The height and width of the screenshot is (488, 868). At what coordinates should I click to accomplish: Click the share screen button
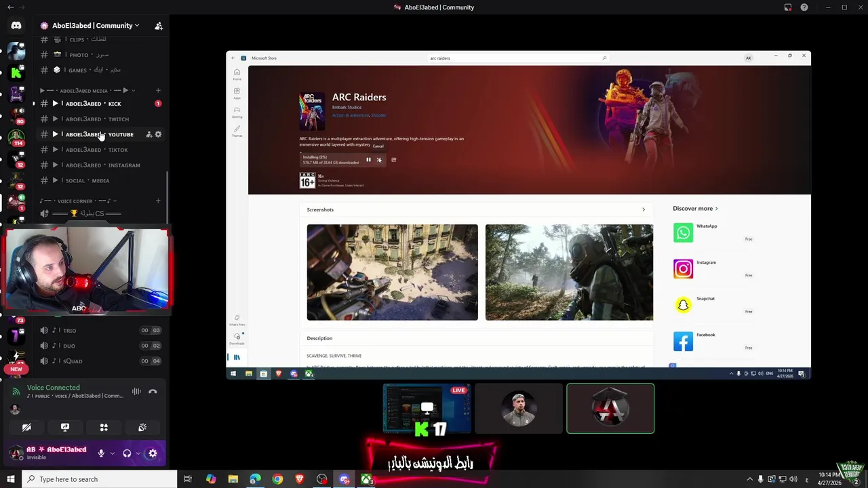[65, 428]
